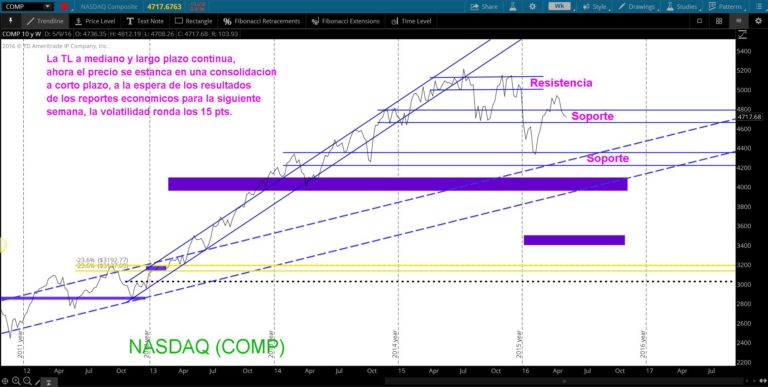Switch to the four-grid chart layout icon
The image size is (768, 387).
pyautogui.click(x=719, y=21)
